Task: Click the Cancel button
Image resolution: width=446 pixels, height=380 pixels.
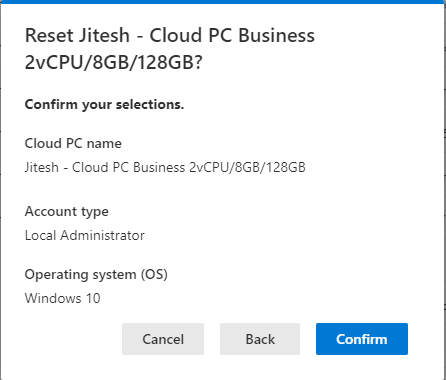Action: point(163,339)
